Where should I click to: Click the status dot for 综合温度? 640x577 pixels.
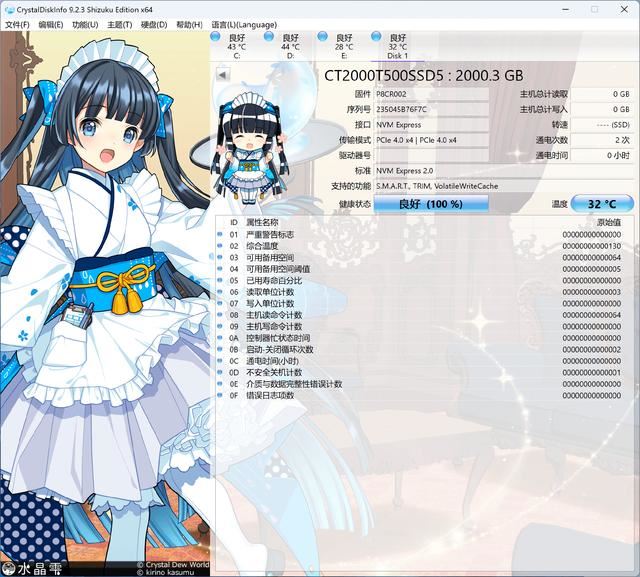(x=221, y=246)
